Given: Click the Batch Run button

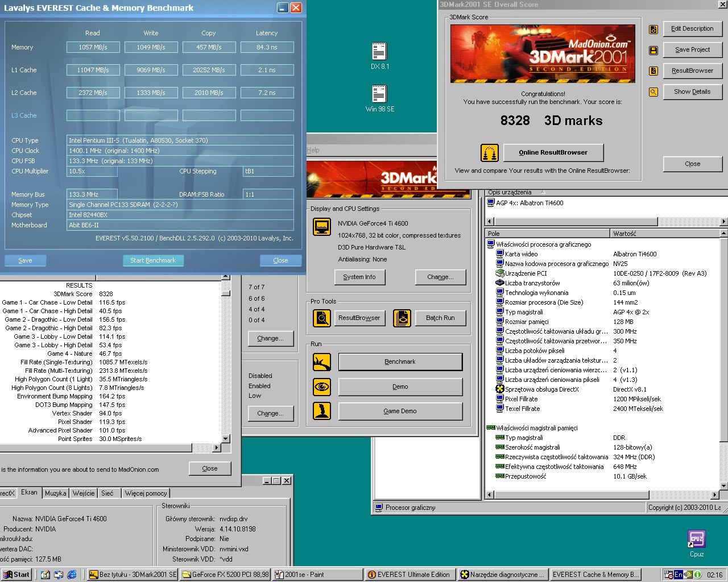Looking at the screenshot, I should coord(441,318).
